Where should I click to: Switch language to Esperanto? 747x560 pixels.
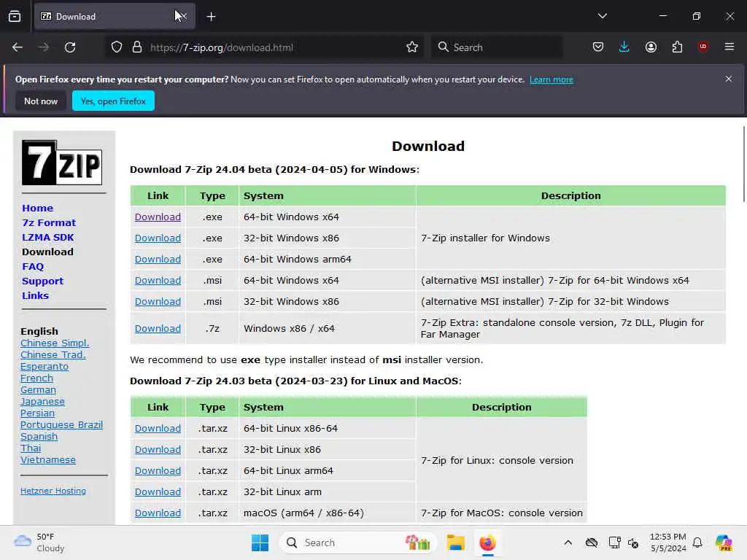pyautogui.click(x=44, y=367)
